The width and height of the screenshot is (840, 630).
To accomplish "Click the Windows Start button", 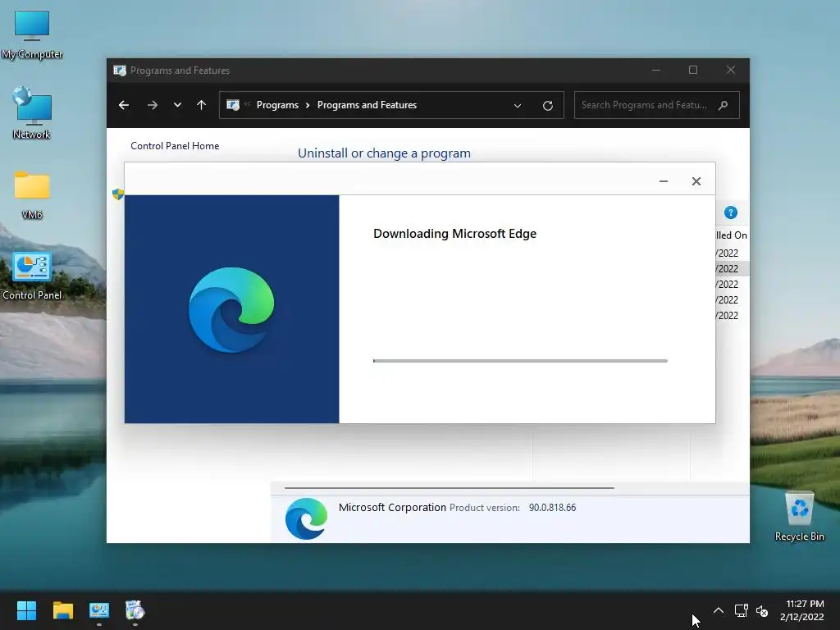I will point(26,610).
